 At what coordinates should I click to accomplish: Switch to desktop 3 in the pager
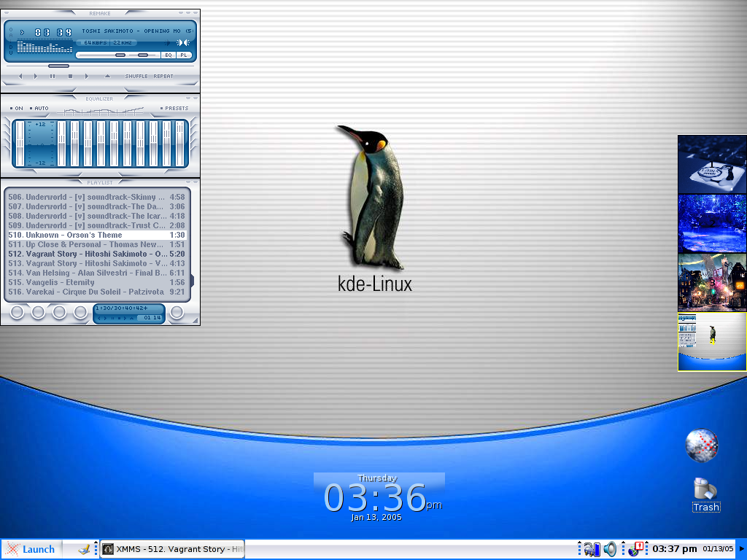click(x=712, y=282)
